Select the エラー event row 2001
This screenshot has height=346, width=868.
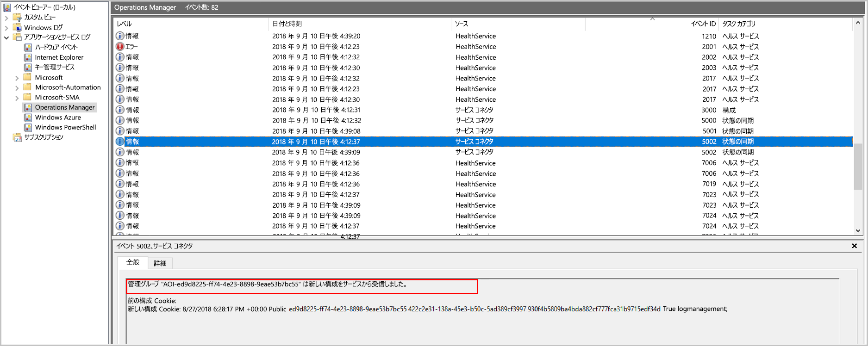483,46
